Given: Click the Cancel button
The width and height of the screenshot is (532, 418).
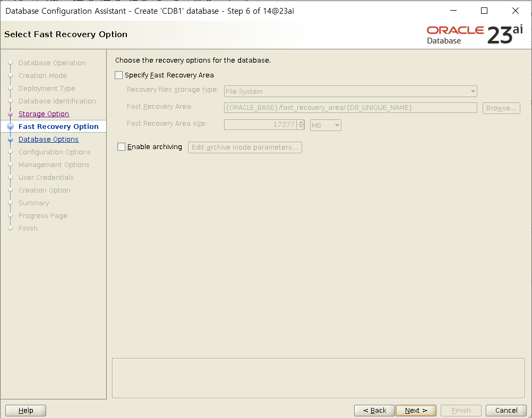Looking at the screenshot, I should point(506,410).
